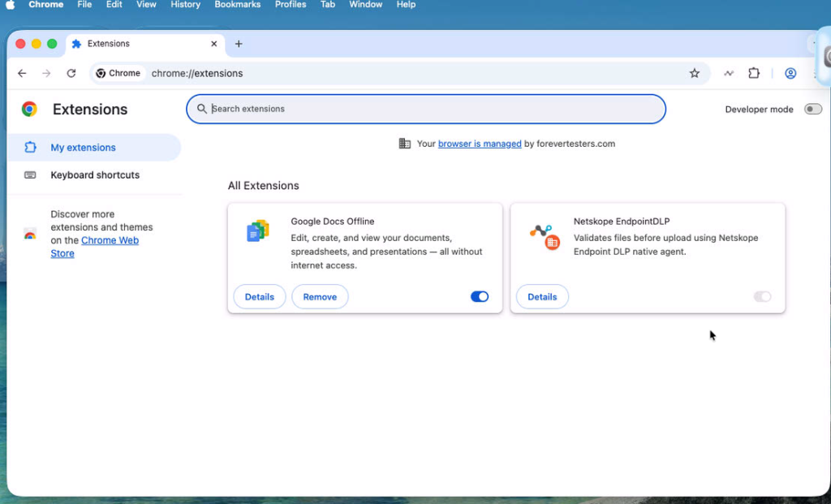Click the managed organization building icon
The height and width of the screenshot is (504, 831).
(x=404, y=144)
